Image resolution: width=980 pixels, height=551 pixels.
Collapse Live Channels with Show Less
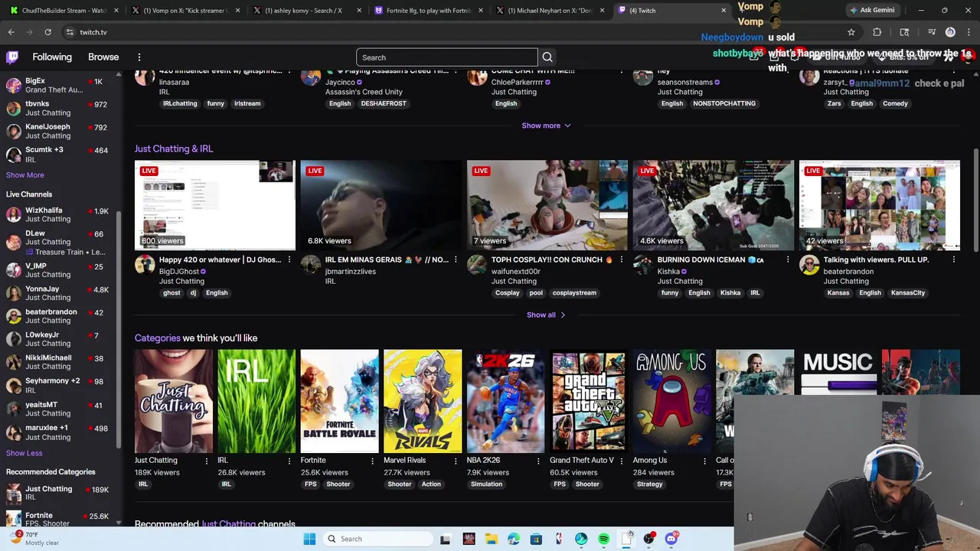pos(24,453)
